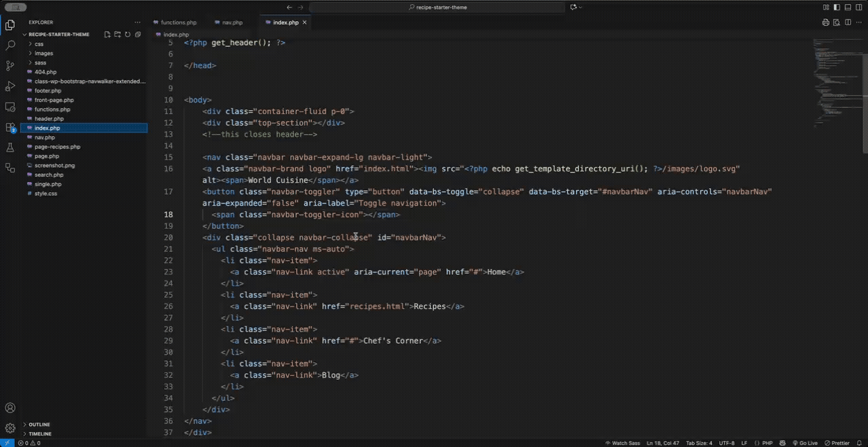Viewport: 868px width, 447px height.
Task: Go forward using the navigation arrow
Action: pyautogui.click(x=301, y=7)
